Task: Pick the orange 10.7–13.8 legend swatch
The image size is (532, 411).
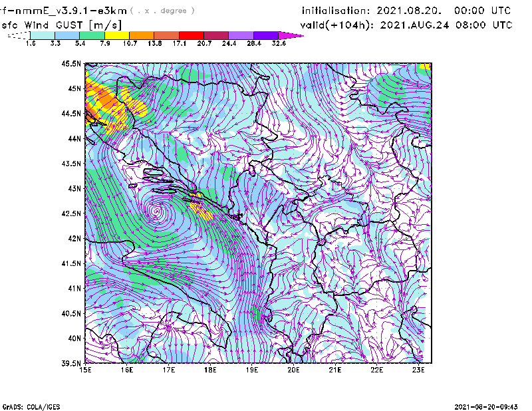Action: [x=142, y=35]
